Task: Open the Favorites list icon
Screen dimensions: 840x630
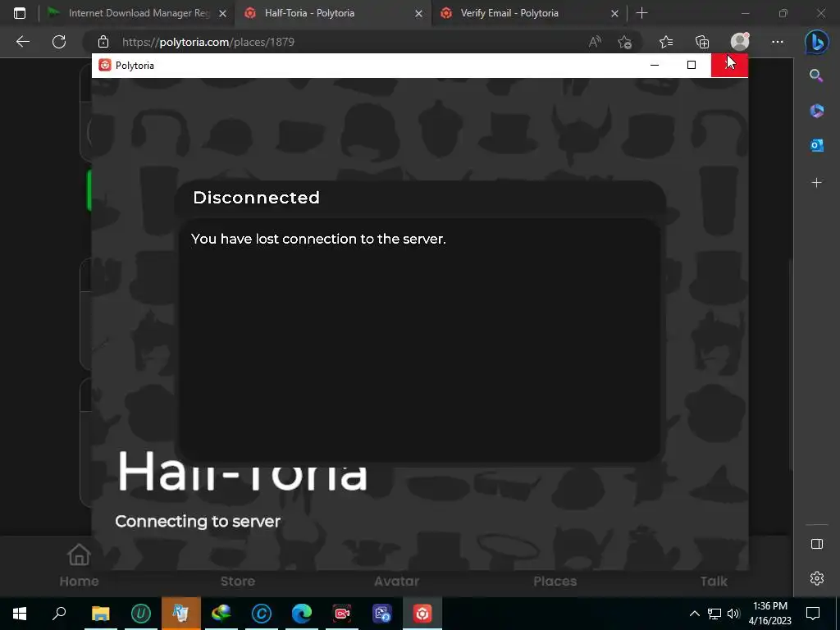Action: point(666,42)
